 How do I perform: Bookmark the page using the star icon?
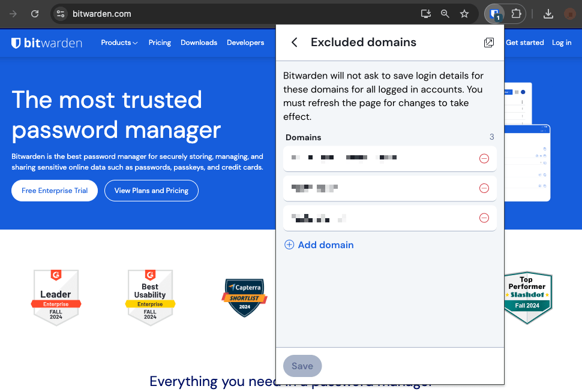point(464,13)
